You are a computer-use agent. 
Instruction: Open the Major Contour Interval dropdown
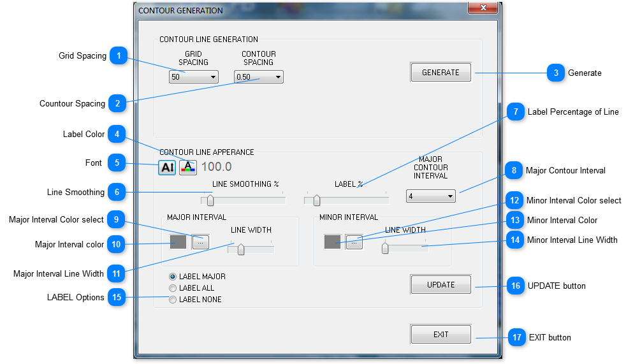point(431,196)
